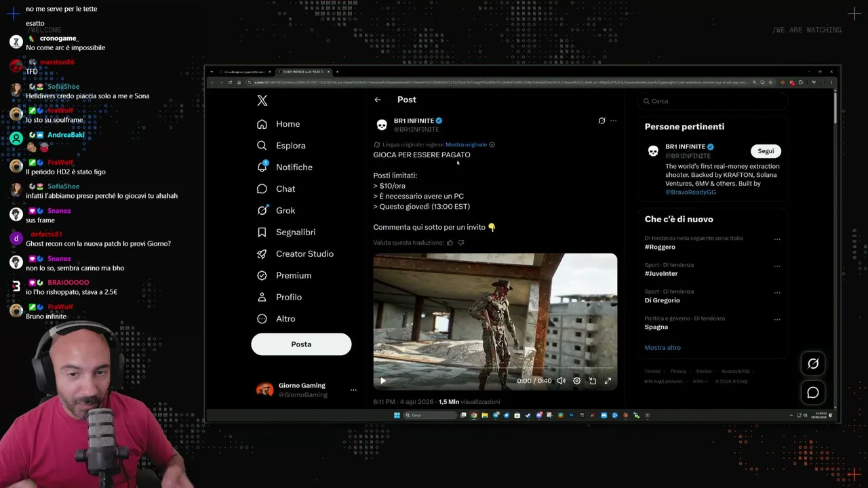The image size is (868, 488).
Task: Open the Windows Start menu
Action: tap(397, 415)
